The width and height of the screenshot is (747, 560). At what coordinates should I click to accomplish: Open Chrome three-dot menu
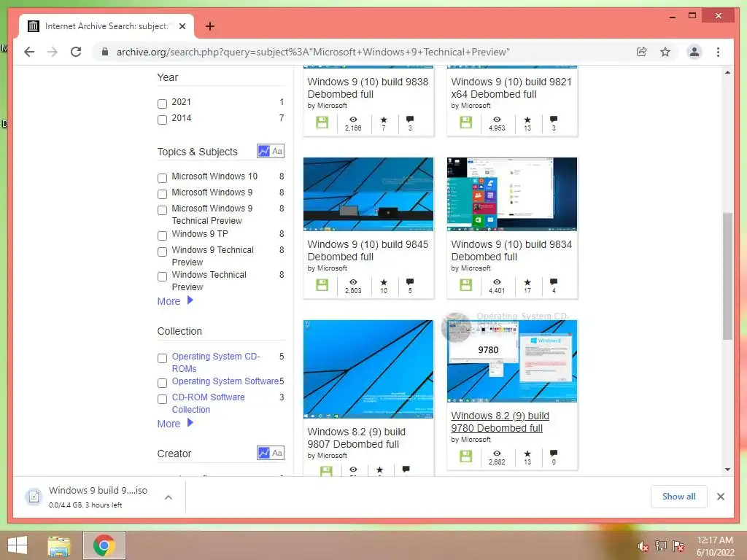point(718,52)
